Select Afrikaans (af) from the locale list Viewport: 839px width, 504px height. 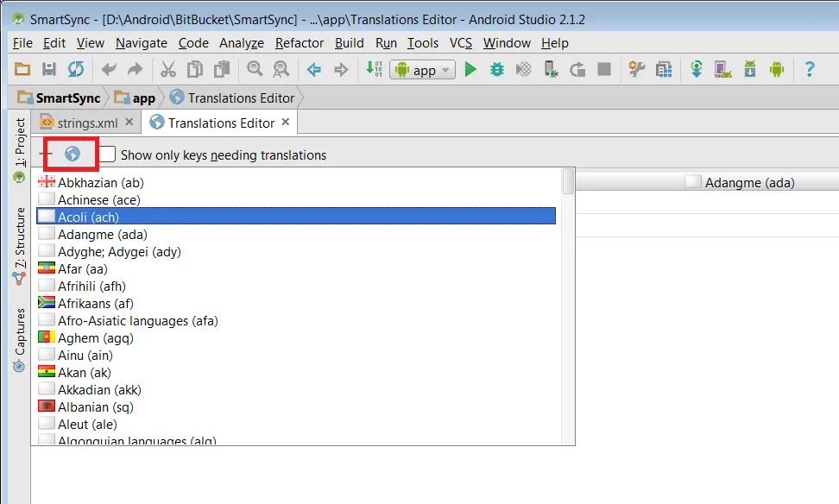296,304
